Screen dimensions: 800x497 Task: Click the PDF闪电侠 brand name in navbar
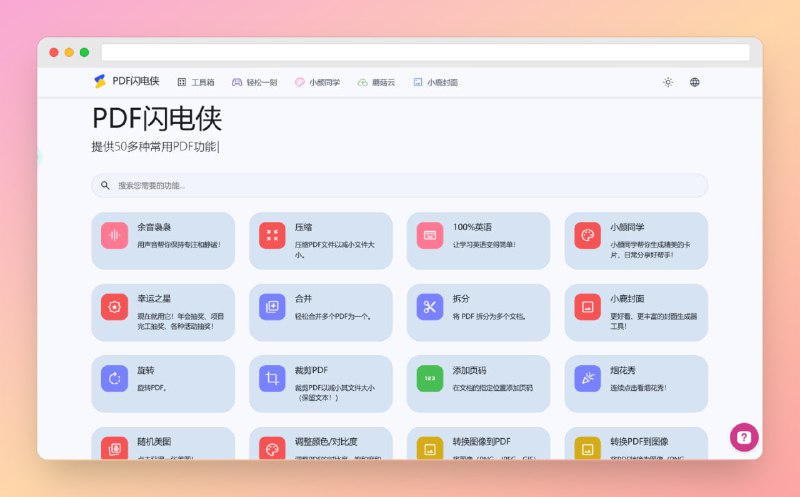tap(136, 81)
